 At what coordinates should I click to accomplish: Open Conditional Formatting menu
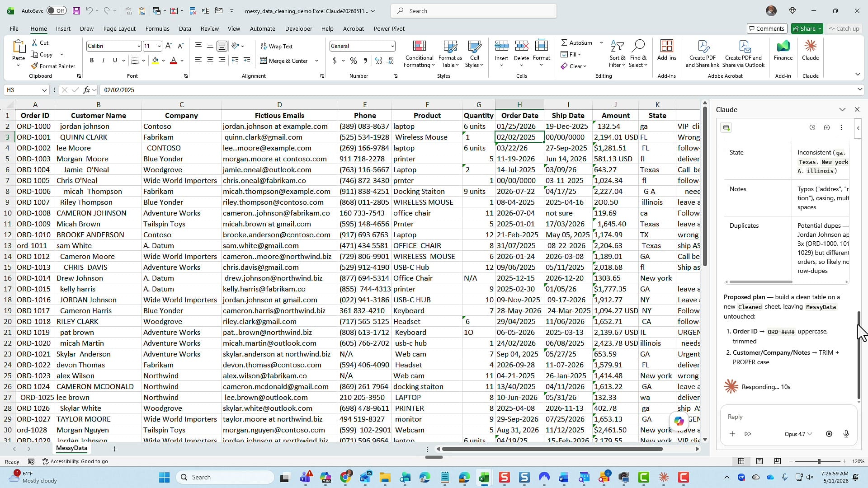[x=419, y=54]
